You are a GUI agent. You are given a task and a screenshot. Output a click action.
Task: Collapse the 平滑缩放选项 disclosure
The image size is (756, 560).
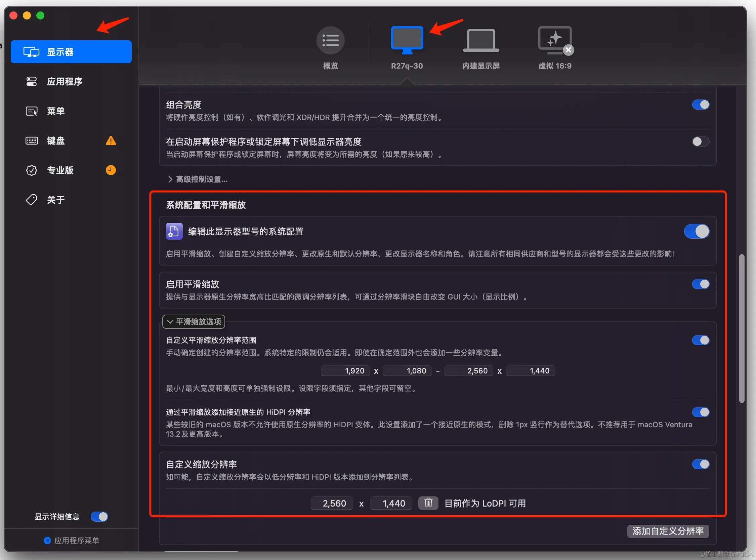(x=194, y=322)
